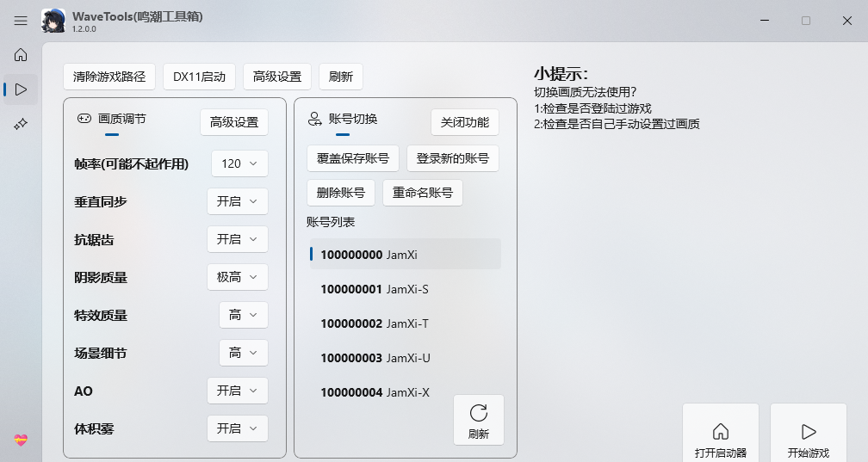Open the game launch sidebar page
Image resolution: width=868 pixels, height=462 pixels.
[x=21, y=89]
